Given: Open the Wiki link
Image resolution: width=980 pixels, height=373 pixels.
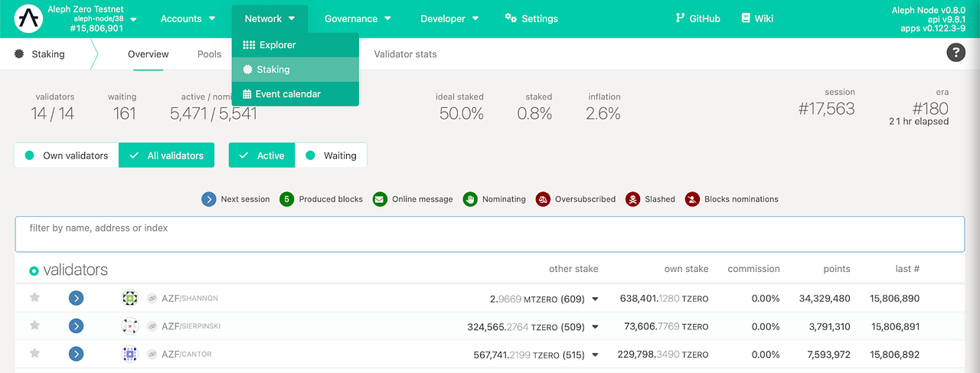Looking at the screenshot, I should point(757,18).
